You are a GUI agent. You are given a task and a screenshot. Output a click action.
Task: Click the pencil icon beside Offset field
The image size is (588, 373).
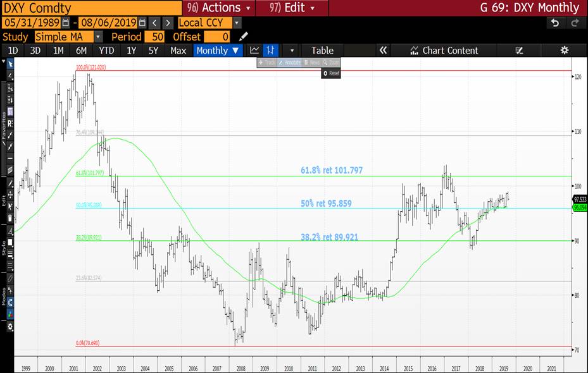coord(244,36)
